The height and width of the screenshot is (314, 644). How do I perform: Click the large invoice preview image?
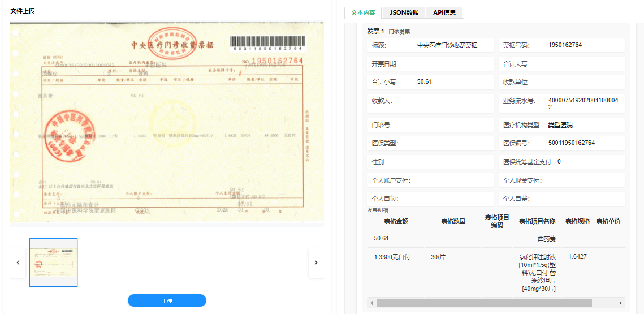pos(167,123)
